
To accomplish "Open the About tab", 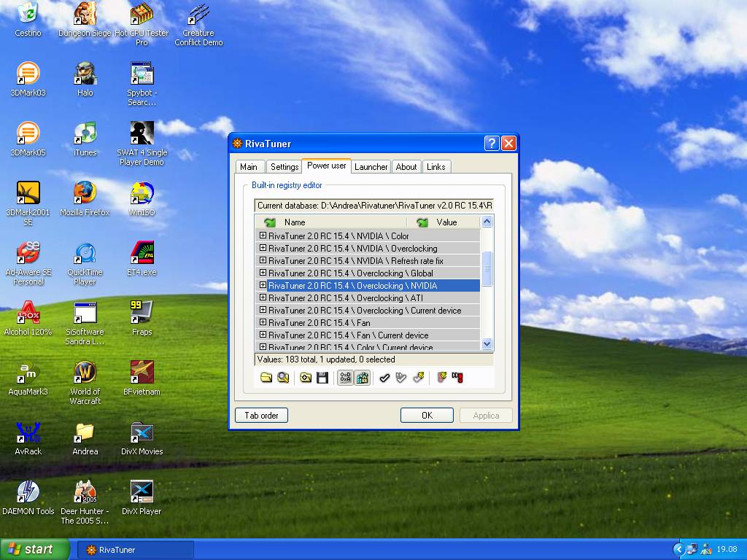I will 406,167.
